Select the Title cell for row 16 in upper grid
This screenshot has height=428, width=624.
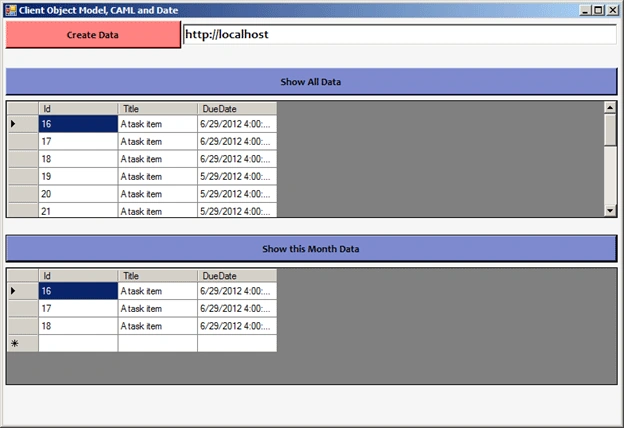tap(158, 124)
